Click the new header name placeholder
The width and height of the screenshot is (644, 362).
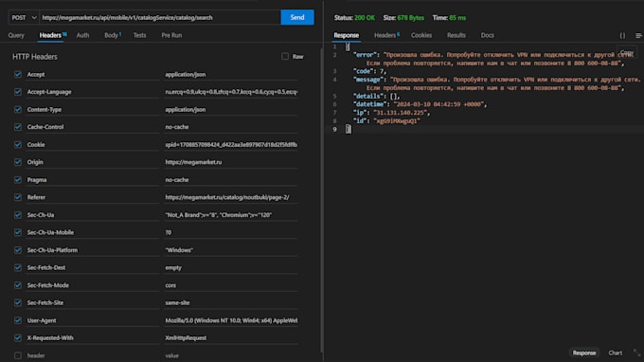pyautogui.click(x=93, y=355)
